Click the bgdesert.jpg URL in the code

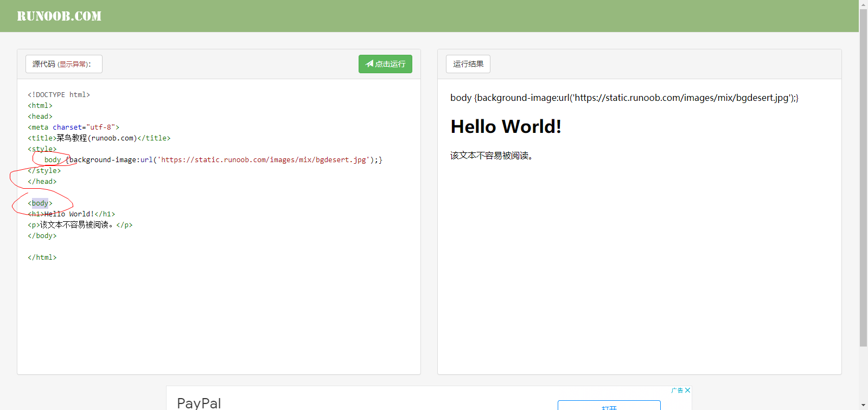click(264, 159)
